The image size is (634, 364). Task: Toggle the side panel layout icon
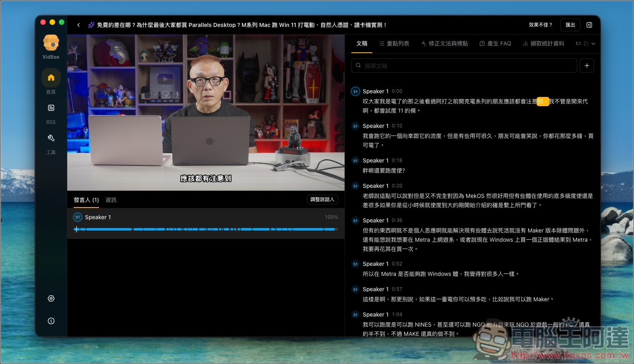(589, 25)
